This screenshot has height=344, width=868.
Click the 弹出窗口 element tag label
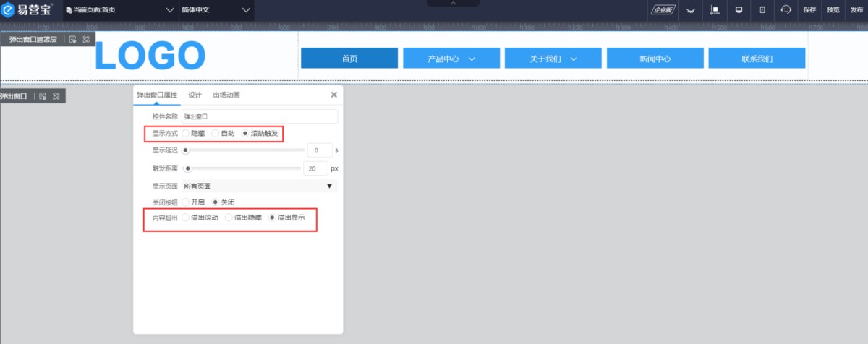point(14,96)
